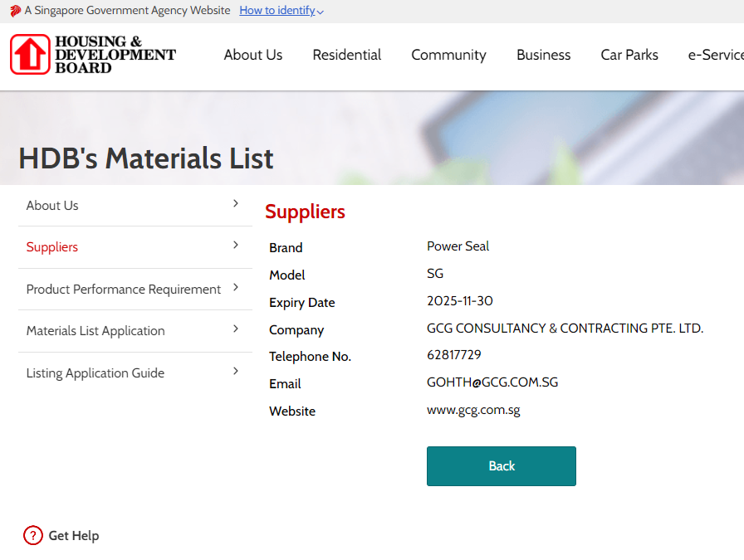The height and width of the screenshot is (560, 744).
Task: Open the Car Parks menu
Action: tap(629, 55)
